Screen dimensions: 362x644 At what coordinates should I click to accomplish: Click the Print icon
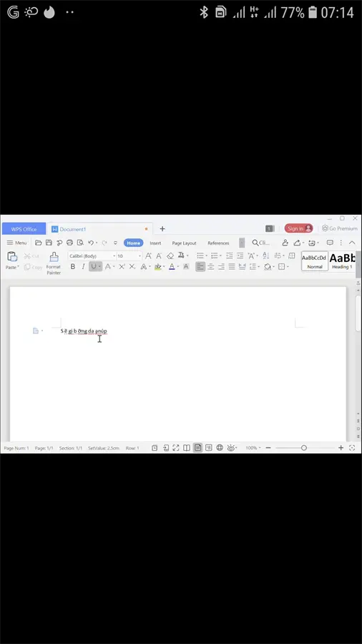coord(70,243)
